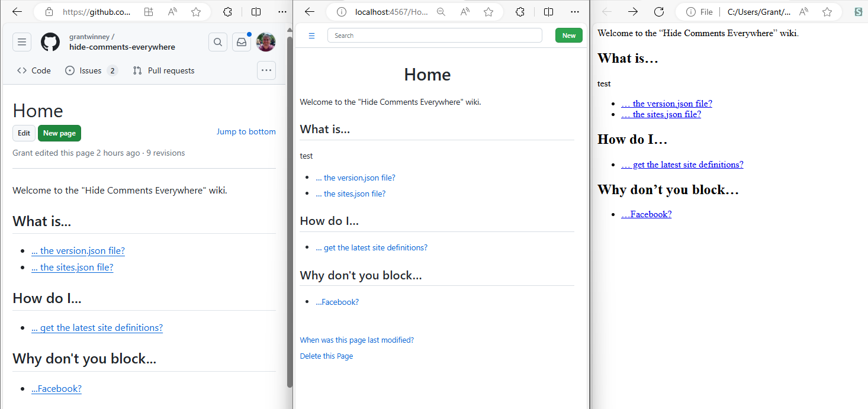
Task: Open the GitHub hamburger navigation menu
Action: coord(22,42)
